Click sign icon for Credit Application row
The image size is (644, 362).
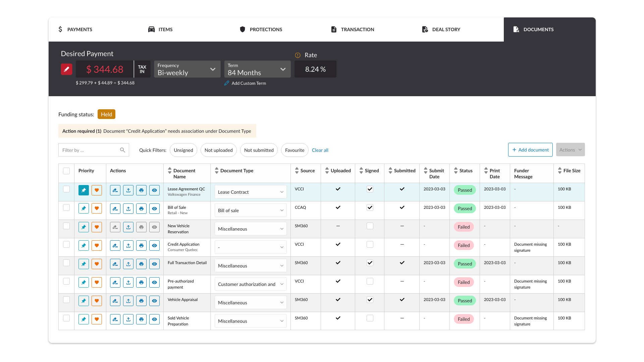[115, 246]
